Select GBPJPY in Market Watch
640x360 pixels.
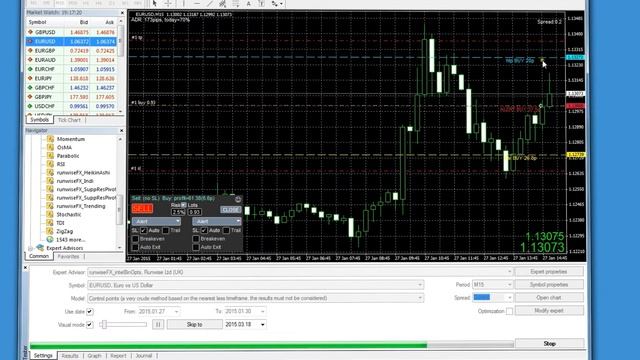(x=71, y=97)
